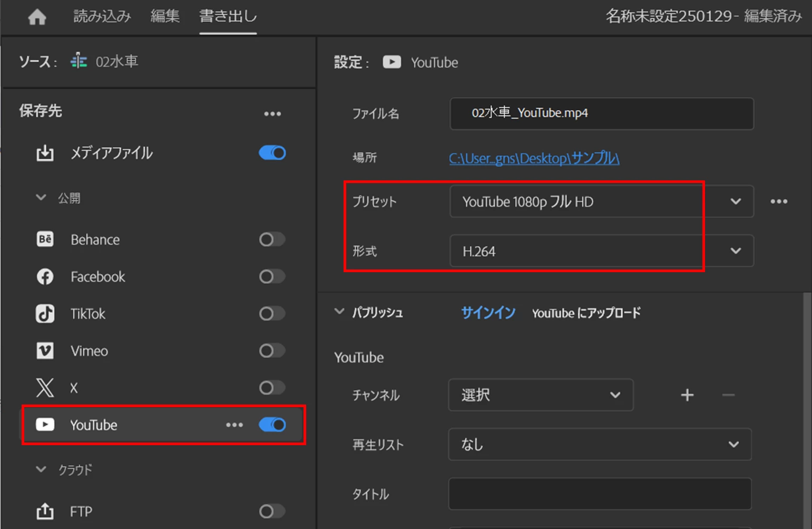This screenshot has width=812, height=529.
Task: Click the YouTube icon in destination list
Action: pos(45,425)
